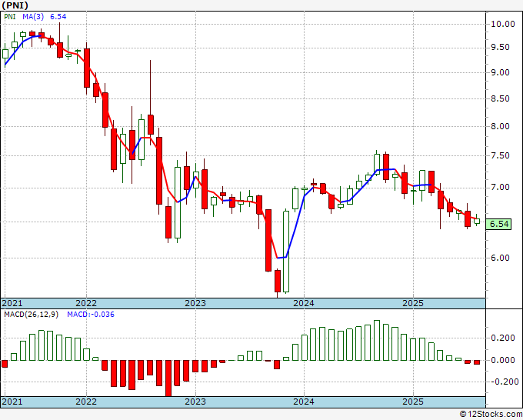Viewport: 523px width, 420px height.
Task: Click the 7.50 price axis label
Action: [x=500, y=156]
